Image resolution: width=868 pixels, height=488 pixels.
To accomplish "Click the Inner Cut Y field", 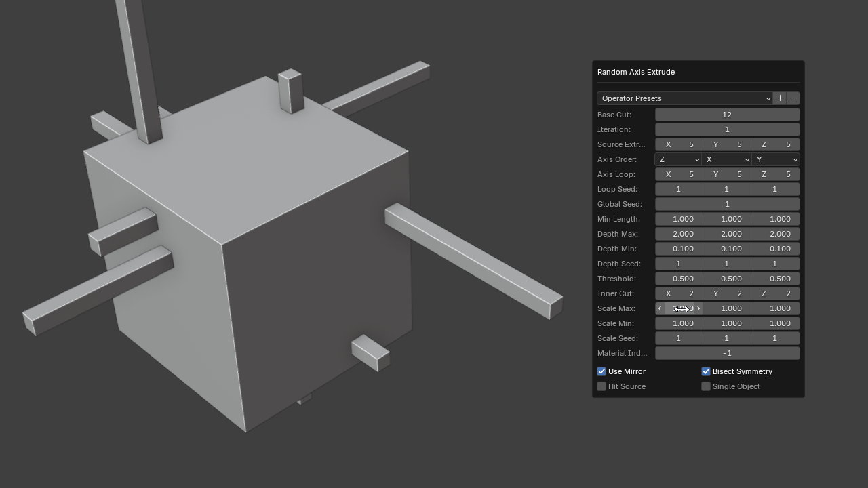I will click(x=727, y=293).
